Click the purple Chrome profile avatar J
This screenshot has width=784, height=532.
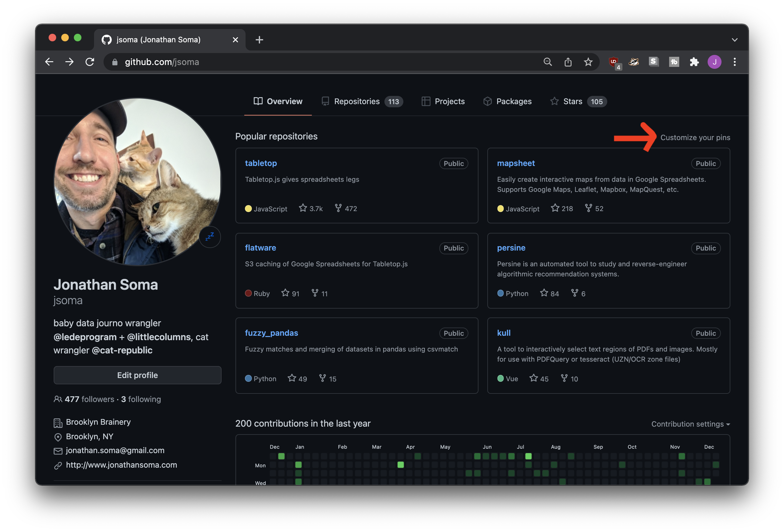tap(715, 62)
